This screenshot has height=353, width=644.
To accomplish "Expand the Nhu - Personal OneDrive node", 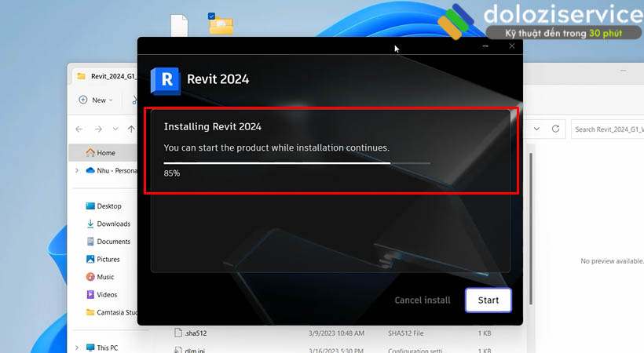I will tap(77, 170).
